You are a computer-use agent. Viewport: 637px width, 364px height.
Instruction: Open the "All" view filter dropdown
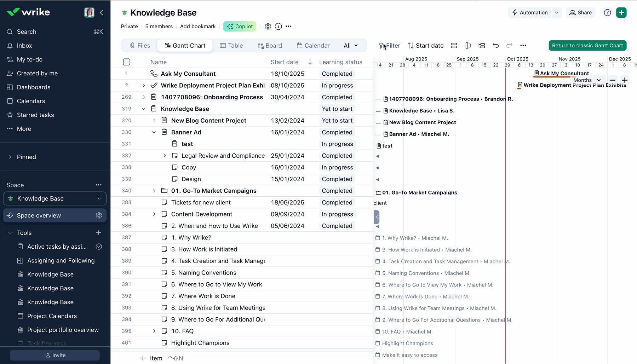(350, 45)
